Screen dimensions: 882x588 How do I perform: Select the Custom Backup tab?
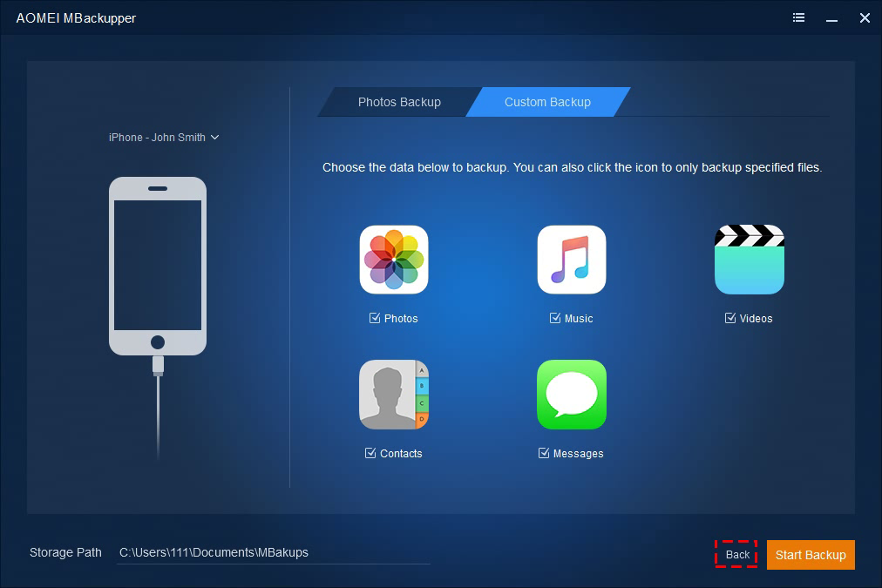[548, 102]
